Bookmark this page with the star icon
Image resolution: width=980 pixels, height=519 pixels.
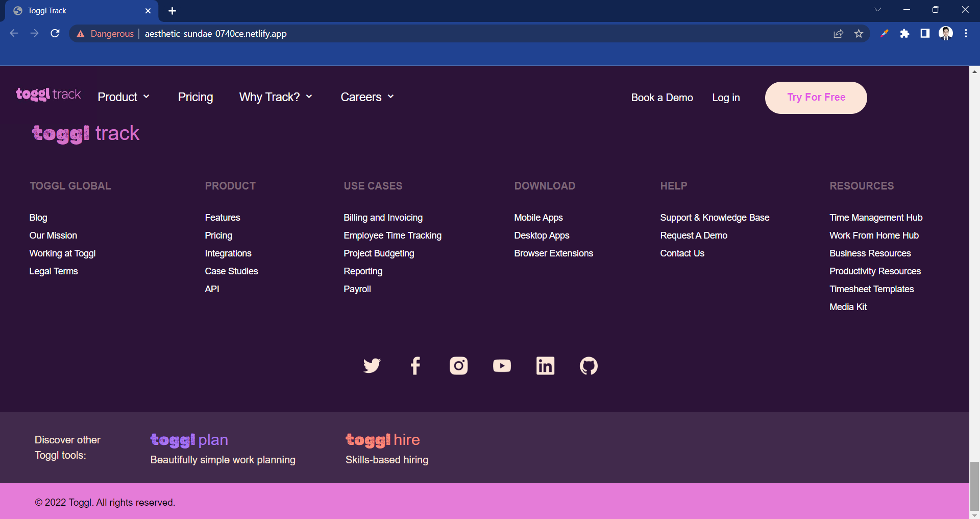click(859, 34)
